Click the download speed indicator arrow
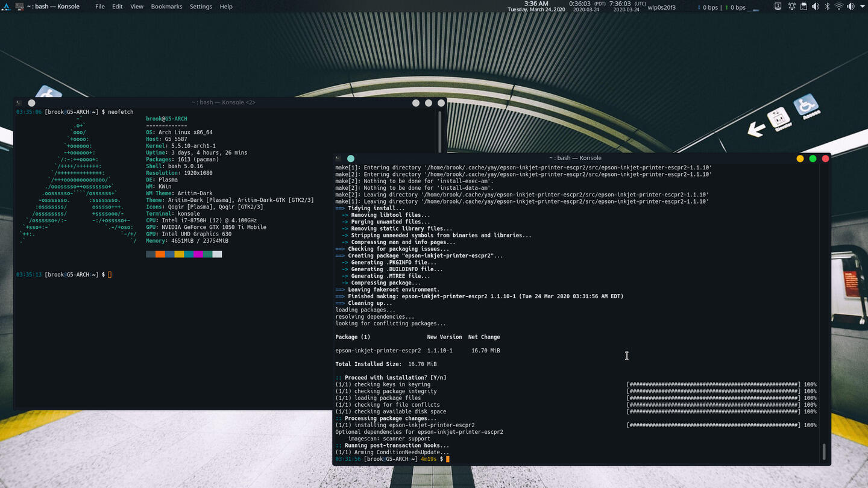The width and height of the screenshot is (868, 488). 699,7
